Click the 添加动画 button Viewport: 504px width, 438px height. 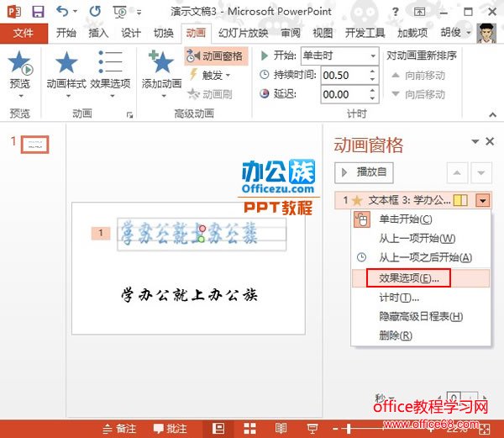pos(161,75)
